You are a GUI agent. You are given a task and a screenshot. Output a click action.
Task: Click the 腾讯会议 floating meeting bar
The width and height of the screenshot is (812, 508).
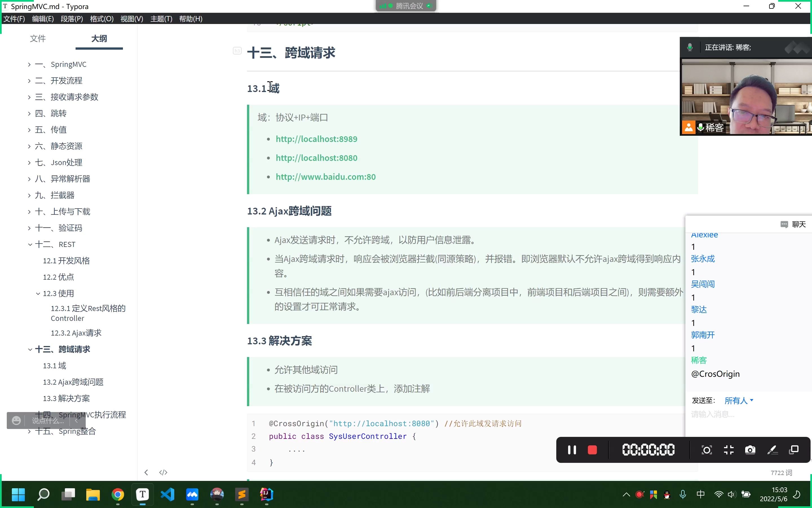(x=406, y=6)
